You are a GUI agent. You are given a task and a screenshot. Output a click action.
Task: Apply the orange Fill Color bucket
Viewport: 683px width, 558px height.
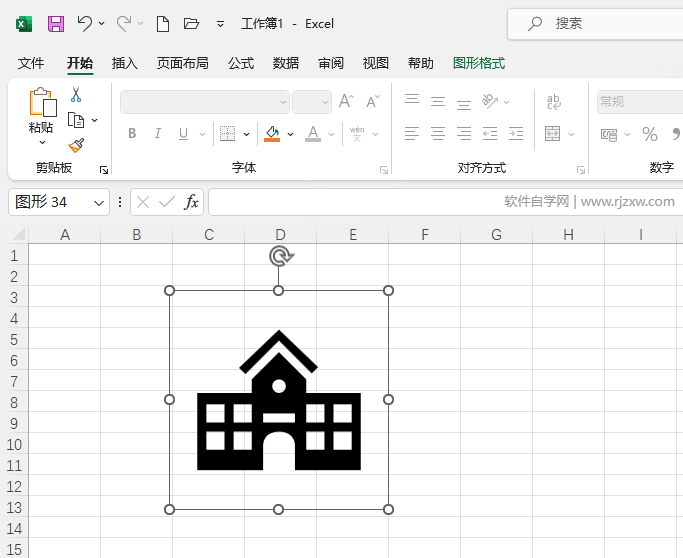pos(272,134)
